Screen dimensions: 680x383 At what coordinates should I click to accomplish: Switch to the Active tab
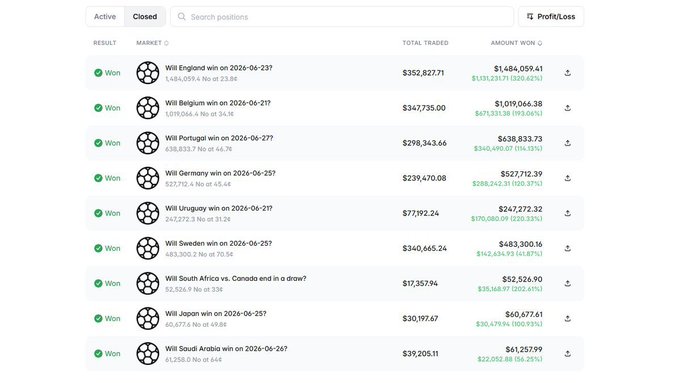[105, 16]
